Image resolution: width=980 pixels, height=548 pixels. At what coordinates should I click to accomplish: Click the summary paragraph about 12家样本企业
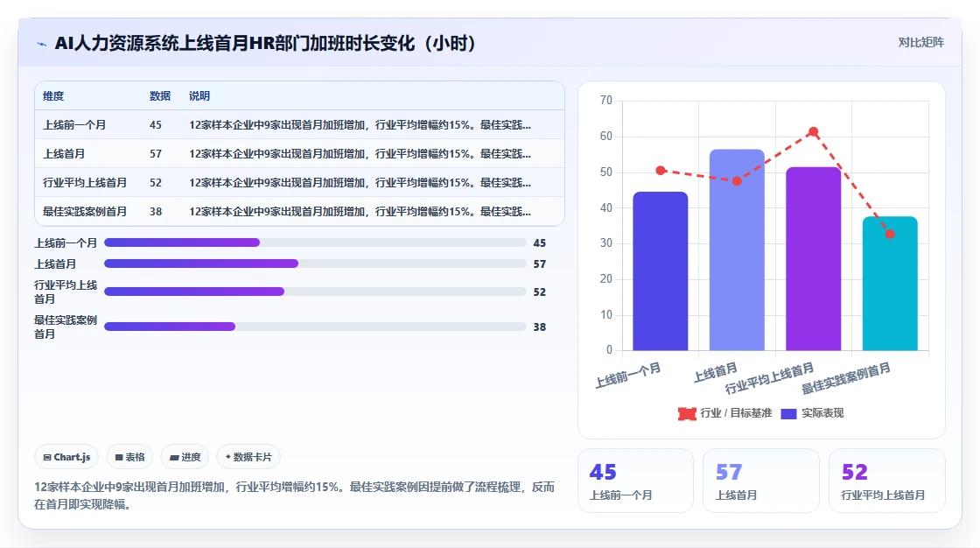(x=294, y=495)
